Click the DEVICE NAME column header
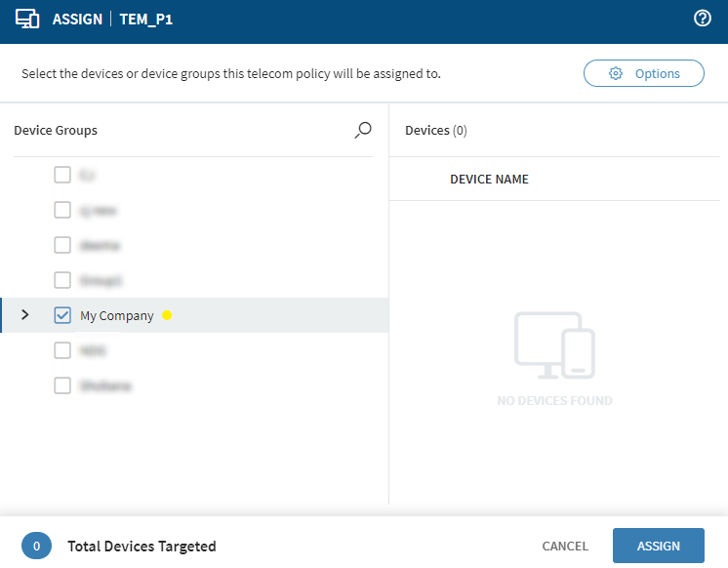The image size is (728, 568). pyautogui.click(x=489, y=180)
